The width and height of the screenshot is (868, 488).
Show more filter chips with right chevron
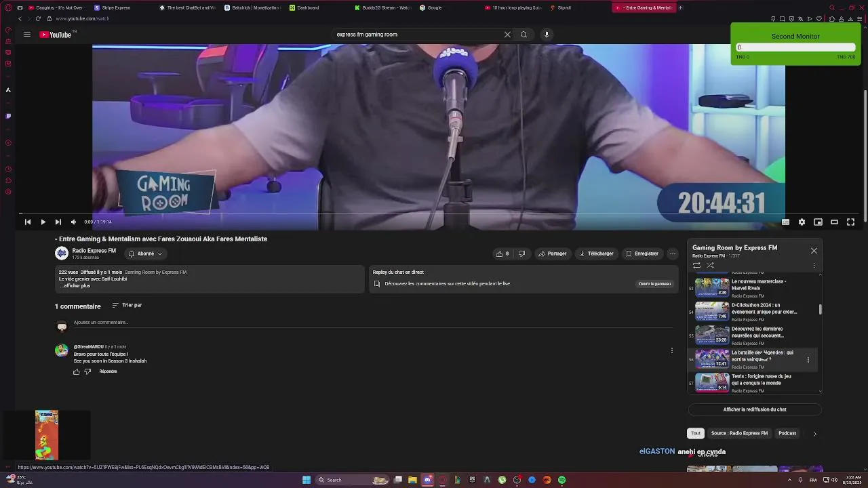814,434
